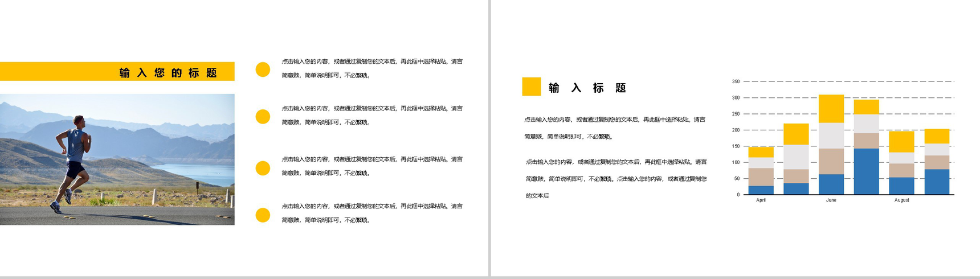The width and height of the screenshot is (980, 279).
Task: Click the 250 value on the chart's vertical axis
Action: pos(736,114)
